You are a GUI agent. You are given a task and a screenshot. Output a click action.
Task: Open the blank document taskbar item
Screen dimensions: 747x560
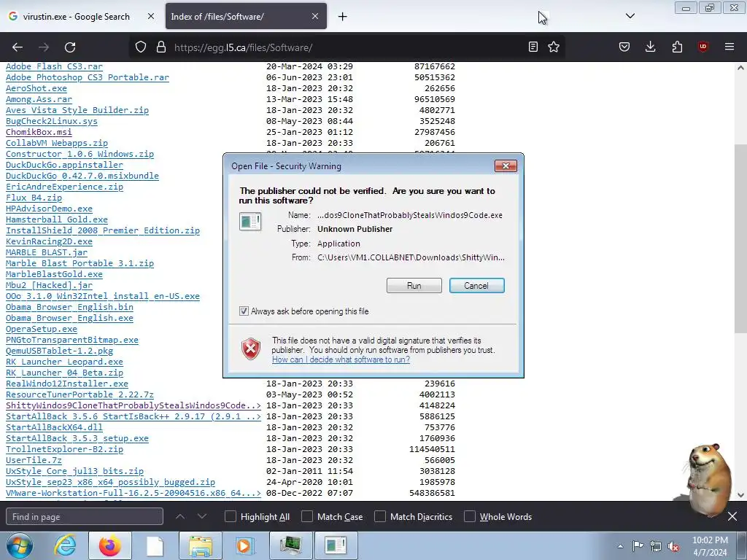155,545
